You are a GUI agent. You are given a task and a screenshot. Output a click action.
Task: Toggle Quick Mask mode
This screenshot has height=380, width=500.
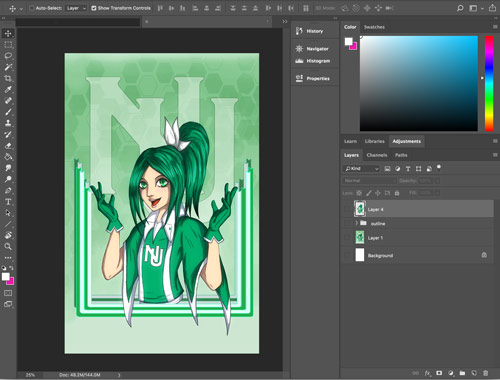click(x=8, y=293)
